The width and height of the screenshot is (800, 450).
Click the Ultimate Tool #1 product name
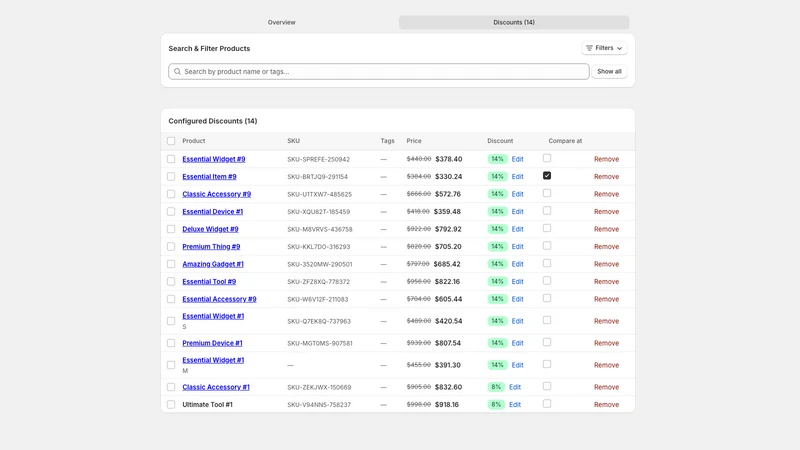[x=207, y=405]
